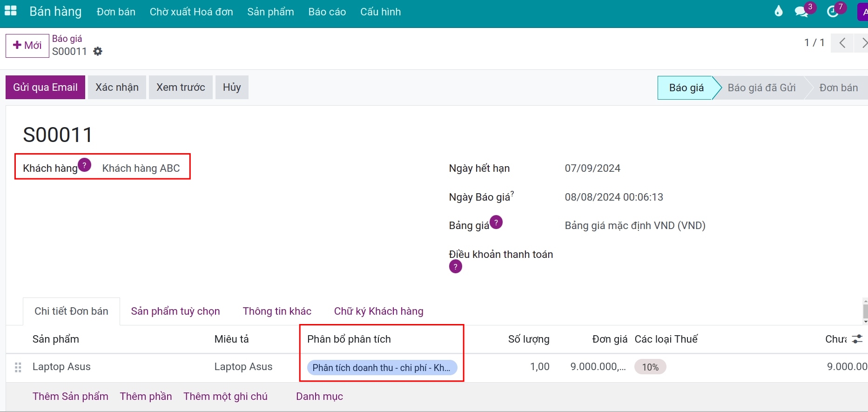Switch to Thông tin khác tab

click(277, 311)
